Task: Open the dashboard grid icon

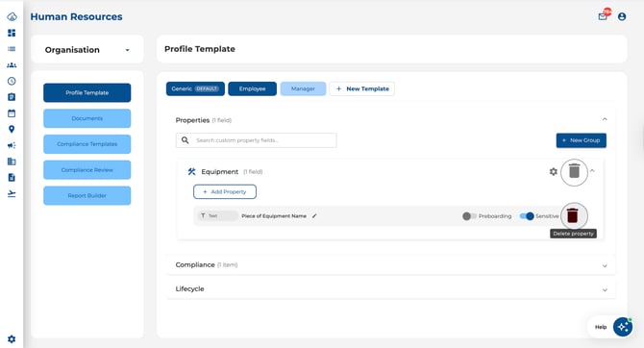Action: pos(12,33)
